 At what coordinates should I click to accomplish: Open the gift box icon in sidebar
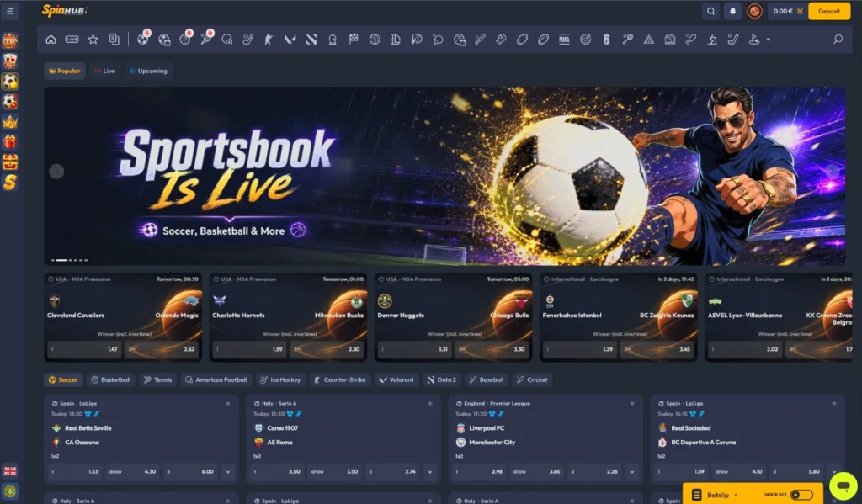[10, 142]
